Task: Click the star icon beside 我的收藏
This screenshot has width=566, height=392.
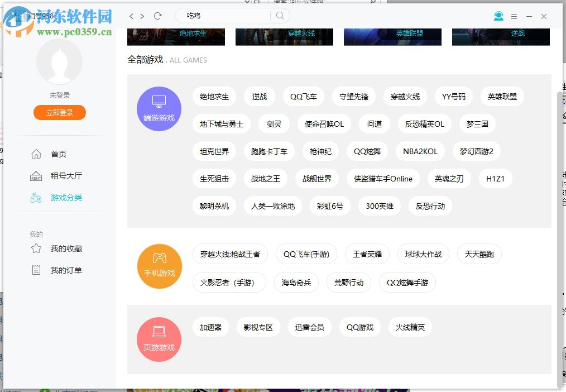Action: pyautogui.click(x=36, y=248)
